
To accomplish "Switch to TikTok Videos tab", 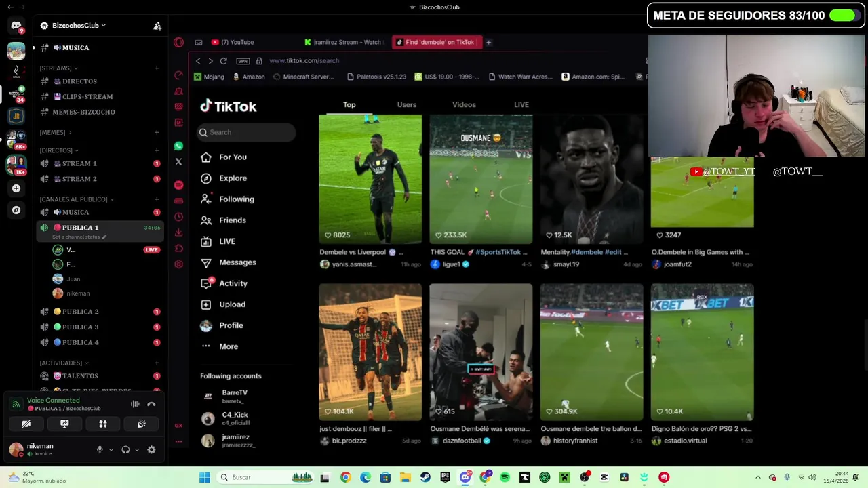I will click(x=464, y=105).
